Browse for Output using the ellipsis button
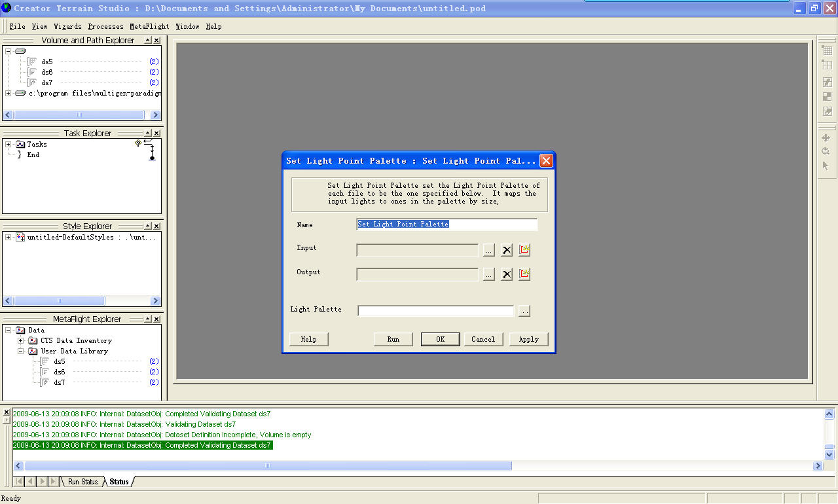 click(x=488, y=274)
